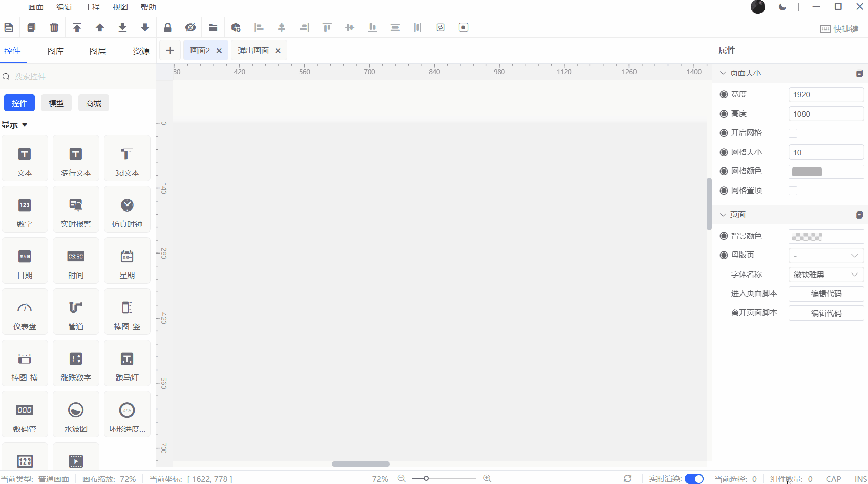Open the 工程 menu
Viewport: 868px width, 484px height.
(x=92, y=7)
